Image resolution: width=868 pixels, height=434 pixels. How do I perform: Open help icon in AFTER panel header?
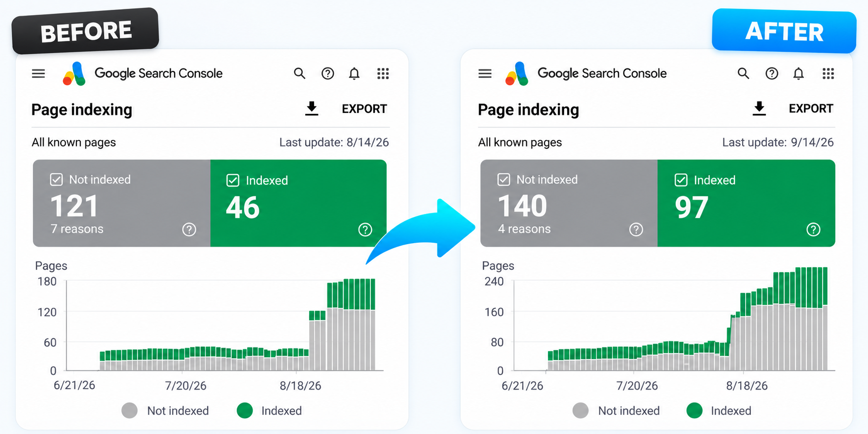tap(772, 74)
